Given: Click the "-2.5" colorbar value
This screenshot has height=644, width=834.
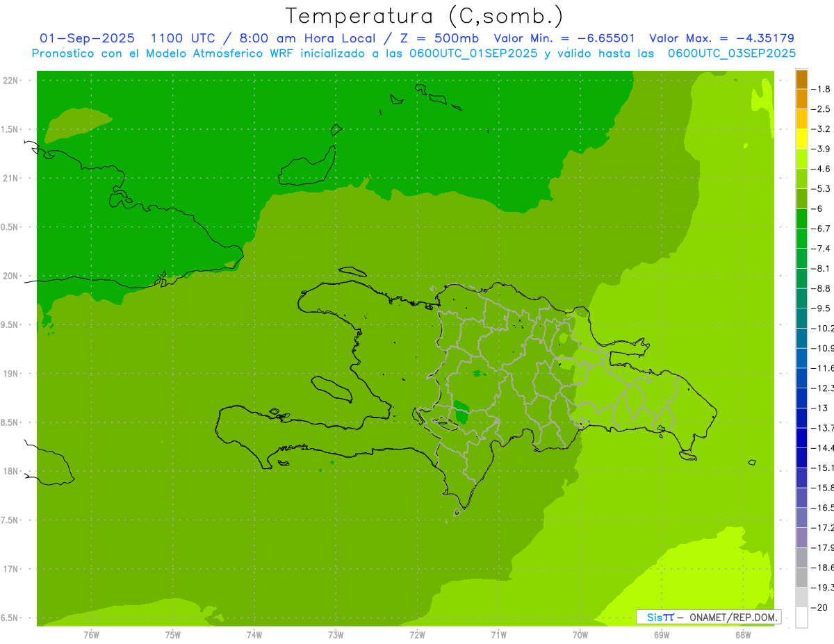Looking at the screenshot, I should tap(821, 109).
